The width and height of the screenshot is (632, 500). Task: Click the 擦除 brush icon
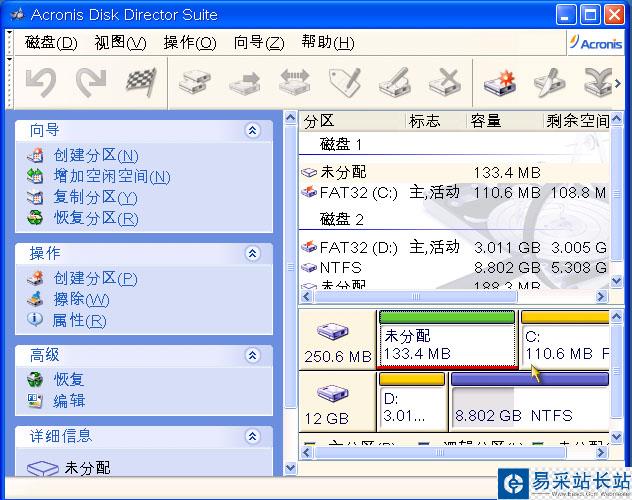tap(35, 299)
